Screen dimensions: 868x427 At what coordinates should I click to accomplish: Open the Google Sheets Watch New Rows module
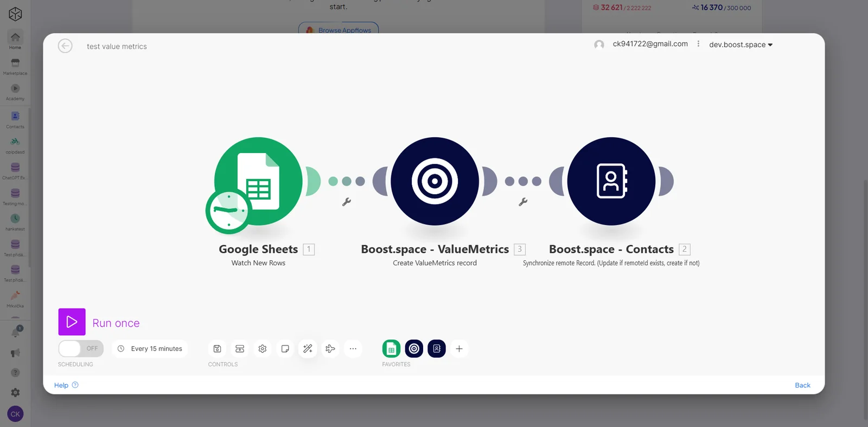click(x=259, y=181)
